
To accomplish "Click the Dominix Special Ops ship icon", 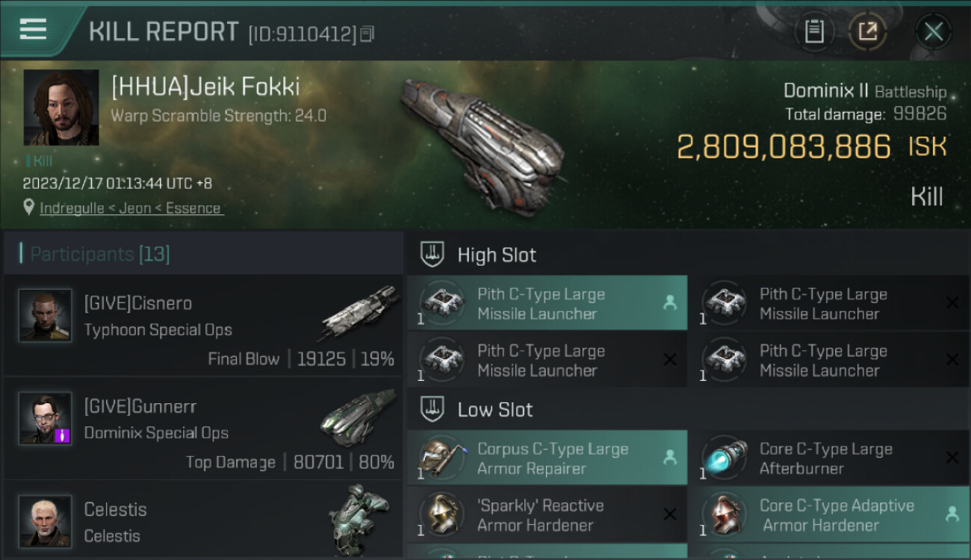I will pyautogui.click(x=359, y=417).
